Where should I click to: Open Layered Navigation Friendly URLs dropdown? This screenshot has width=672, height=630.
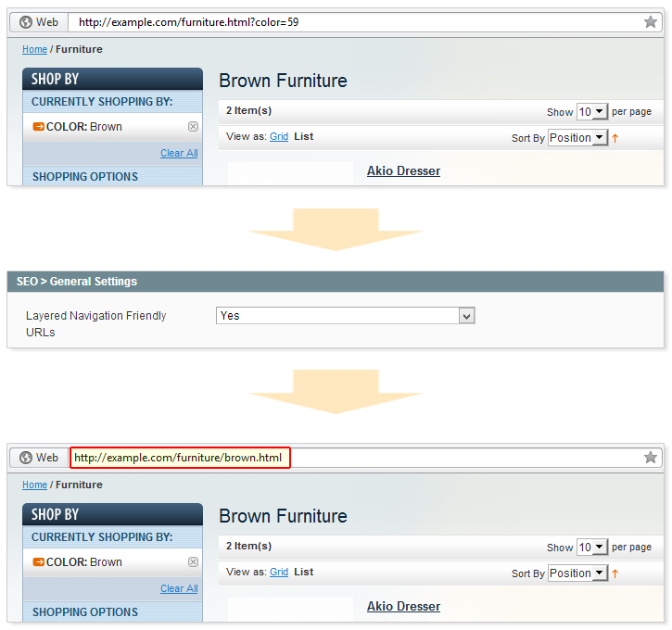(467, 316)
